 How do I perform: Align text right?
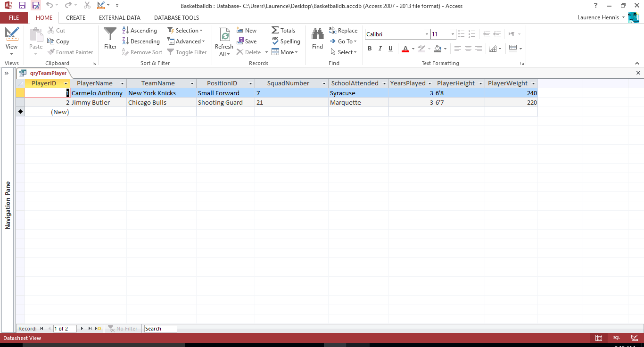coord(478,49)
